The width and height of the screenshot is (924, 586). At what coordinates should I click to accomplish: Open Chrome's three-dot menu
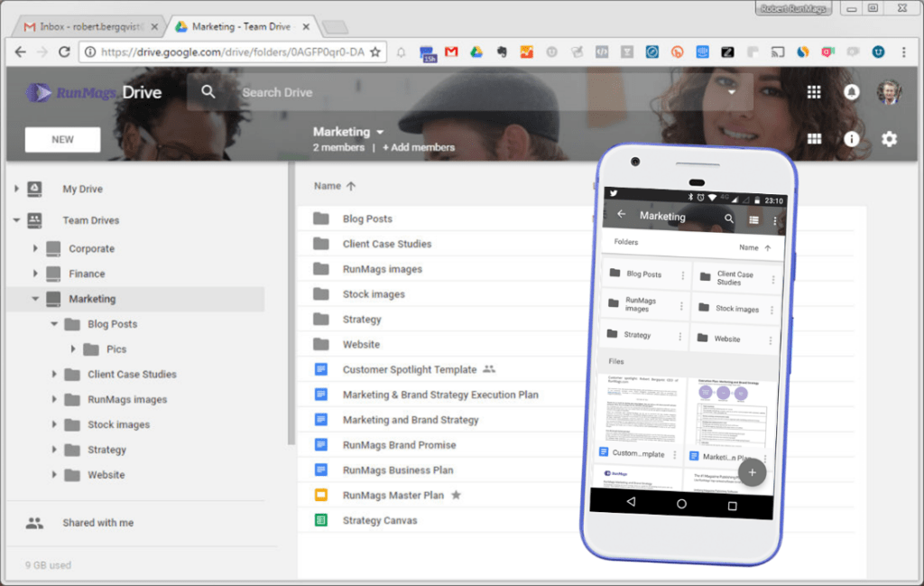[903, 51]
